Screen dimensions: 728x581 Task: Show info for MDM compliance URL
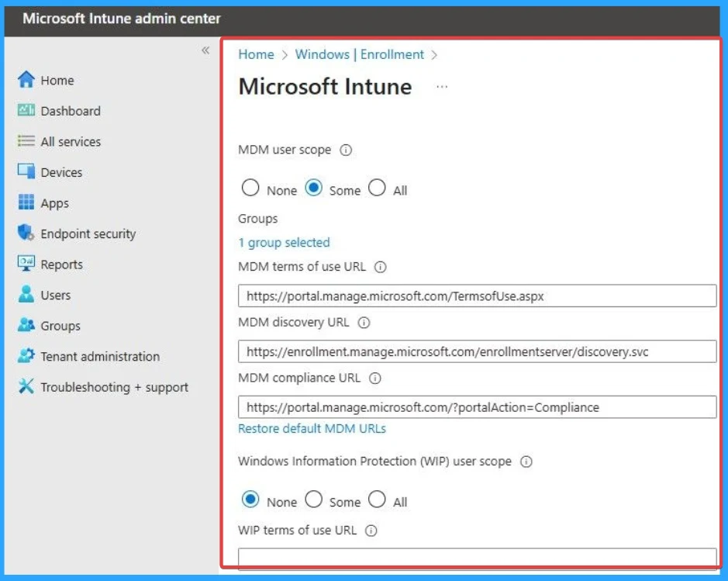coord(375,378)
